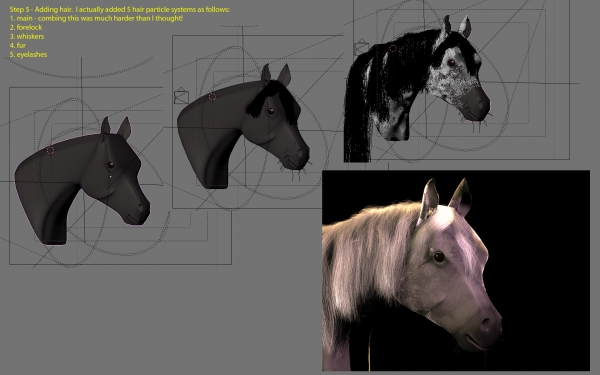Click the 3D cursor on the forelock horse's neck

212,97
